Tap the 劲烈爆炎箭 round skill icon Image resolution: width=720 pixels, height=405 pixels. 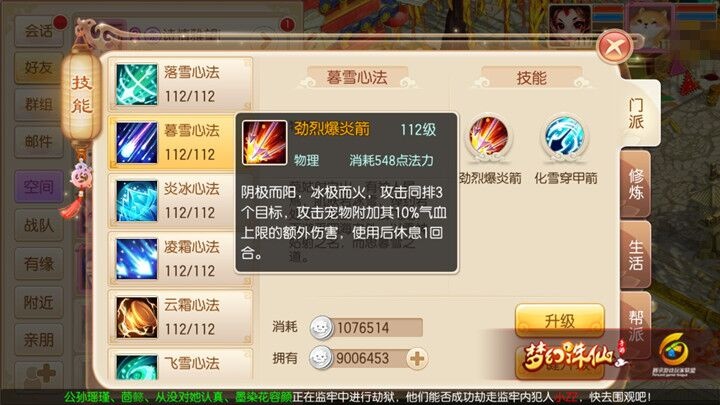click(x=489, y=137)
